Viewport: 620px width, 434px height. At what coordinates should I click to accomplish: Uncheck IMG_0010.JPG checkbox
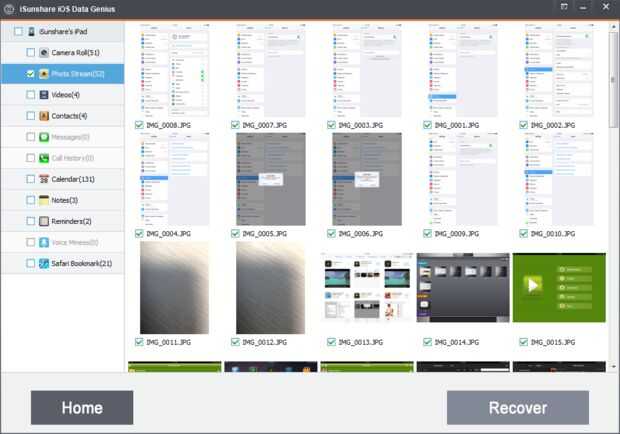point(524,234)
